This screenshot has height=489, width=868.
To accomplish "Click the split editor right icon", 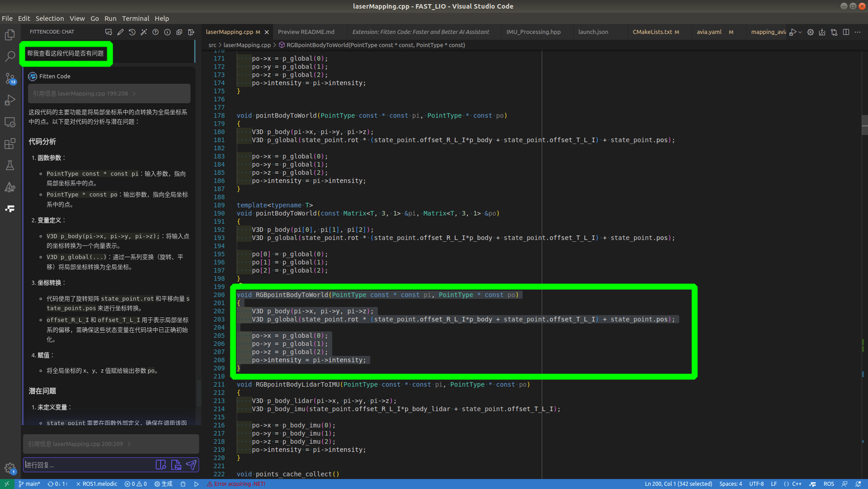I will coord(846,32).
